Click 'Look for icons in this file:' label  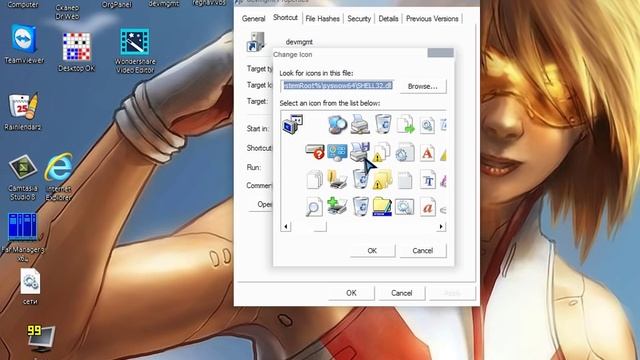click(316, 73)
